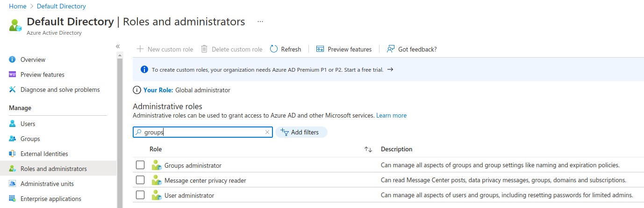Open Diagnose and solve problems

tap(60, 89)
